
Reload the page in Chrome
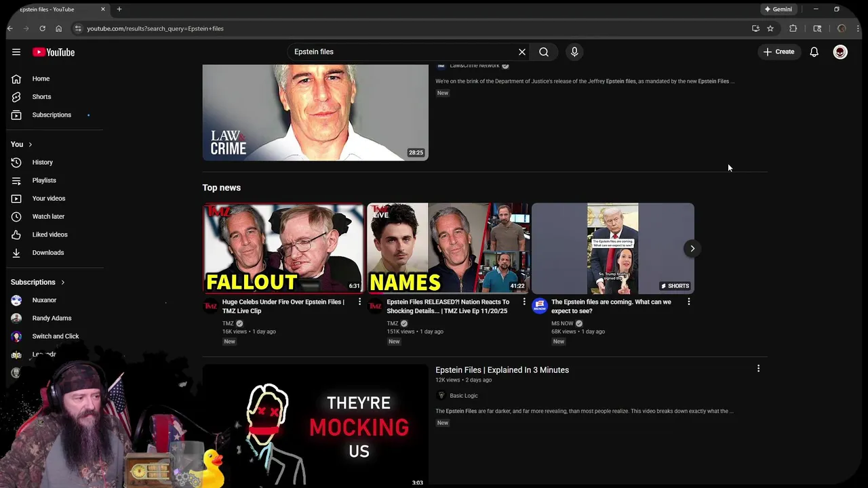tap(42, 28)
